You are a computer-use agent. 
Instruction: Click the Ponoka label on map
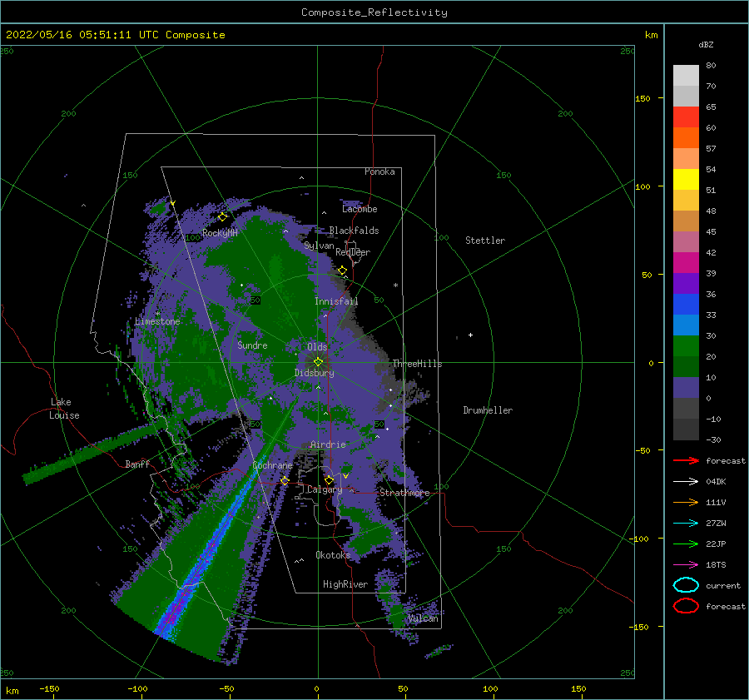379,171
